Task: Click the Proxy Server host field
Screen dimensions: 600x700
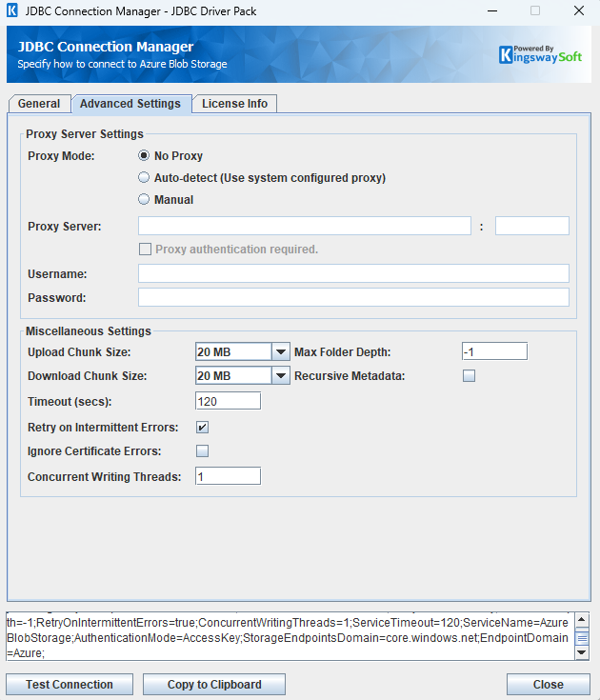Action: pyautogui.click(x=305, y=226)
